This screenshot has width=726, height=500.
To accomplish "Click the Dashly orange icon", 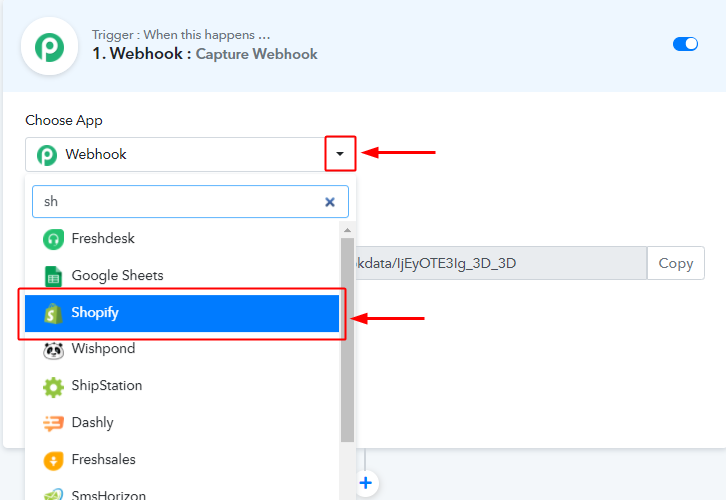I will 53,423.
